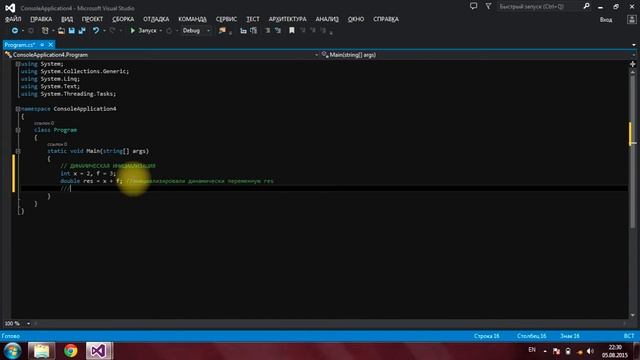Click the open tabs list arrow at right
This screenshot has height=360, width=640.
tap(633, 45)
